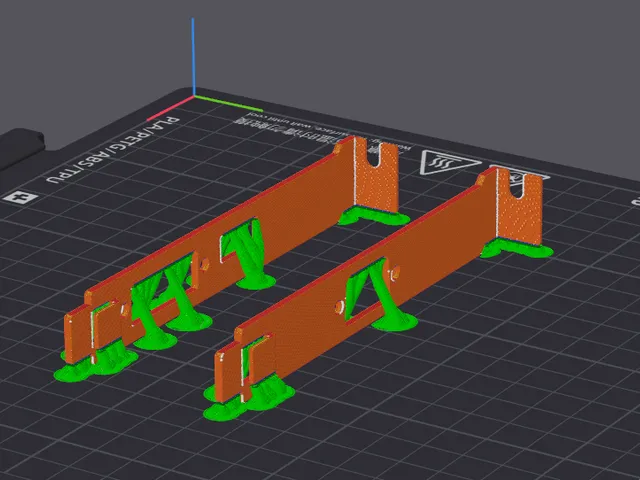640x480 pixels.
Task: Click the blue vertical Z axis line
Action: click(x=193, y=57)
